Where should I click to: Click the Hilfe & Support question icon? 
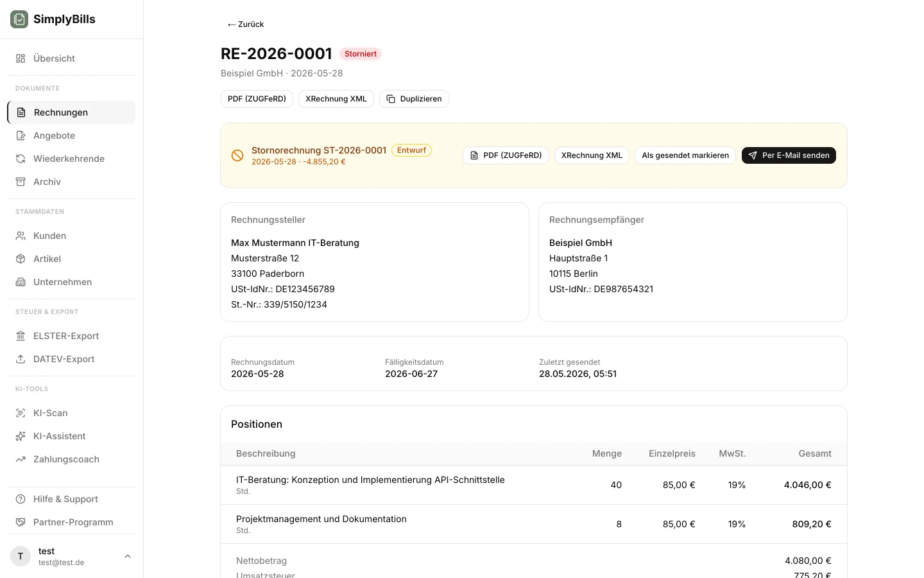(21, 499)
